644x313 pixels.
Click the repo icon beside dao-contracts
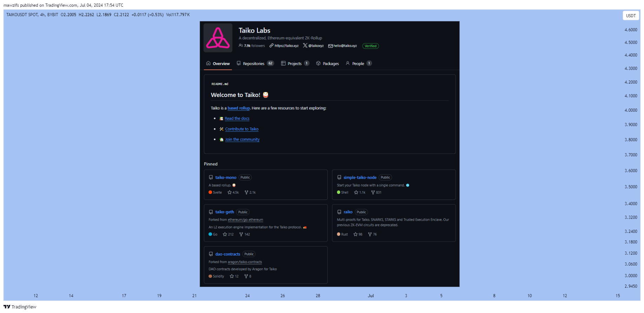(x=211, y=254)
